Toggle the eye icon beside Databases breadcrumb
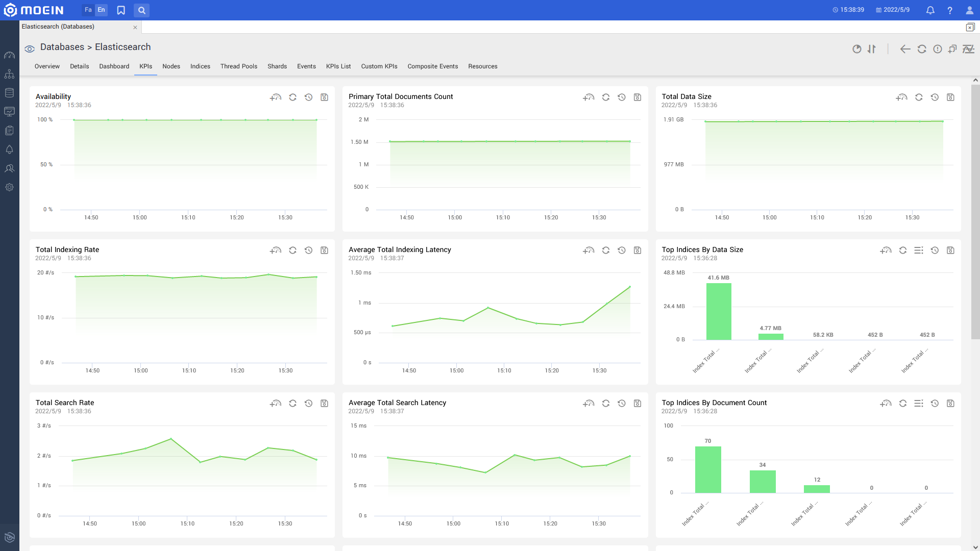The width and height of the screenshot is (980, 551). [30, 48]
